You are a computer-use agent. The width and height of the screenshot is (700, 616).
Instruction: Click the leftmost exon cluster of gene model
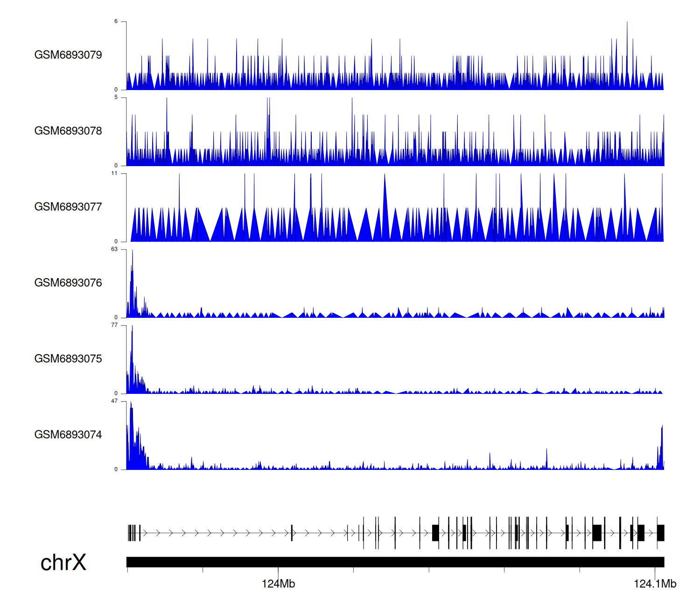click(x=133, y=532)
